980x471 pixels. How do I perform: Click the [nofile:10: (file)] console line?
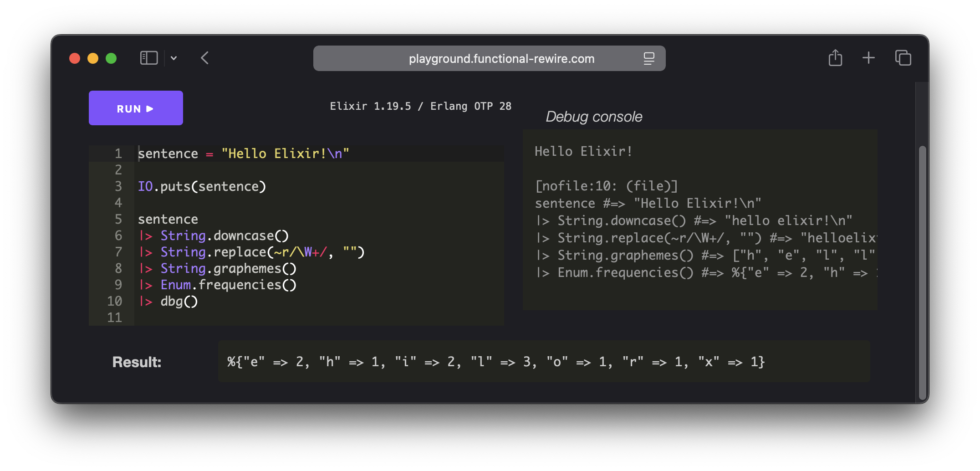point(607,186)
